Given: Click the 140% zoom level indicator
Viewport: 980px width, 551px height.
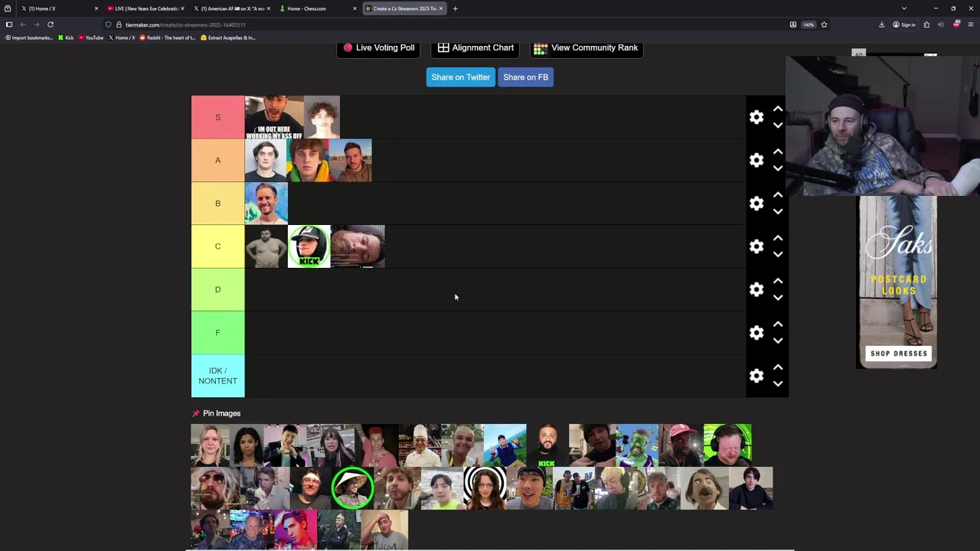Looking at the screenshot, I should (x=808, y=24).
